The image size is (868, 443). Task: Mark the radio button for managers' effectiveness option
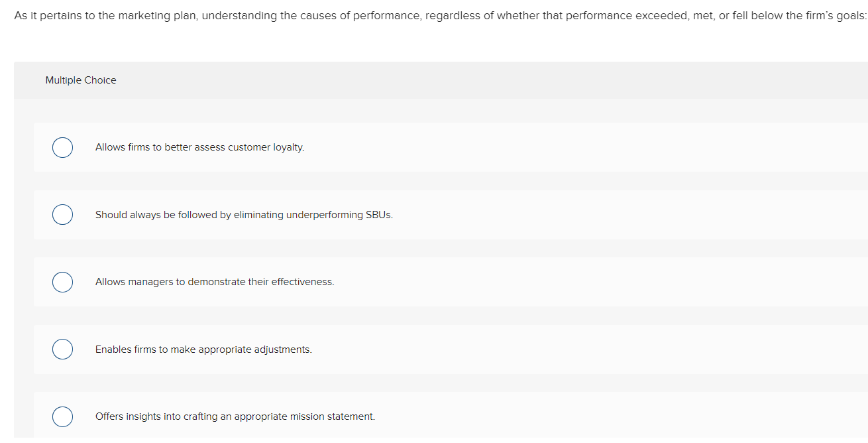click(62, 282)
